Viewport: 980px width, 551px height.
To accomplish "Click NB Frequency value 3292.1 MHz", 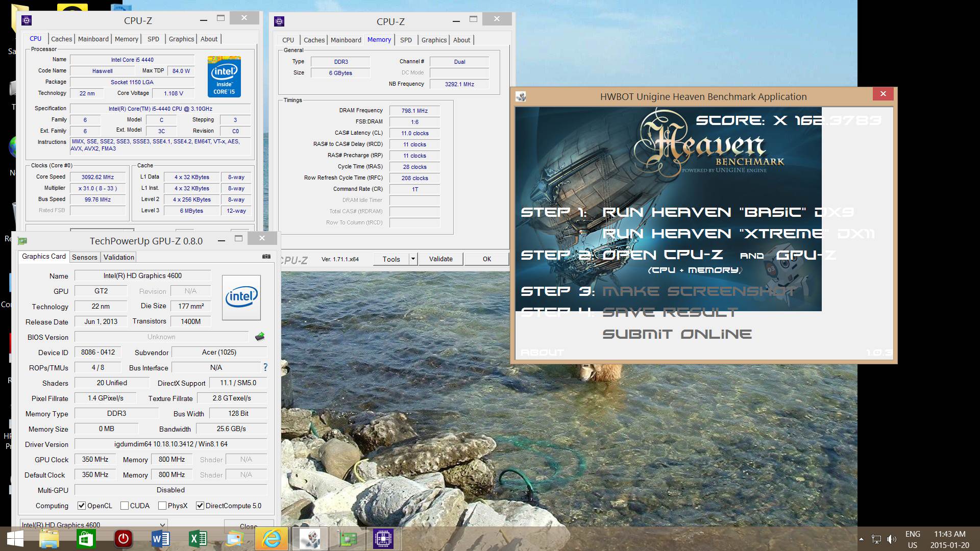I will tap(459, 84).
